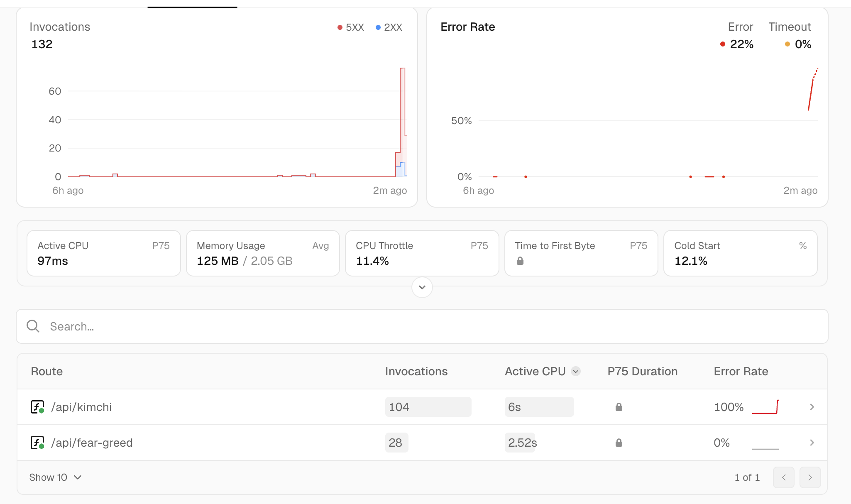This screenshot has height=504, width=851.
Task: Click the P75 Duration lock for /api/kimchi
Action: point(619,407)
